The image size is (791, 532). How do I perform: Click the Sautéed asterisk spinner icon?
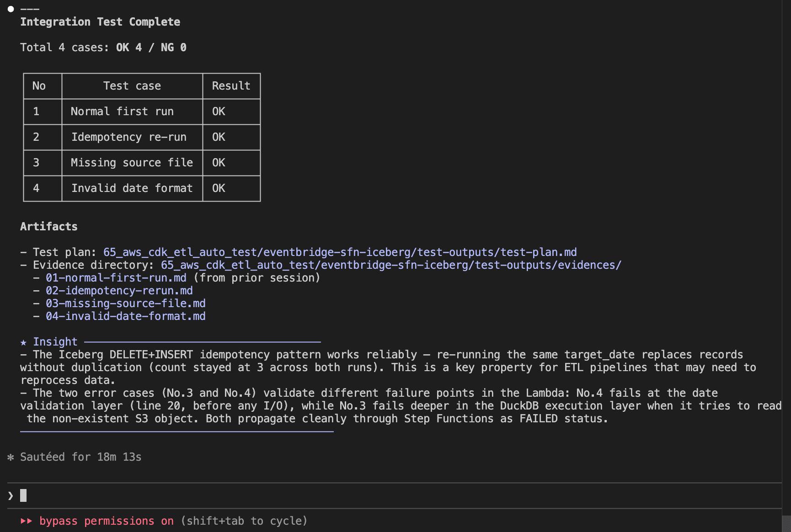coord(11,457)
